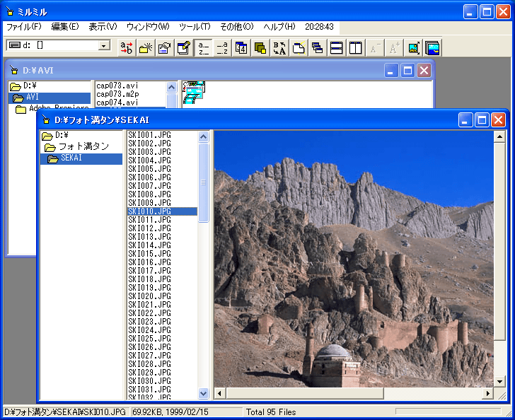The image size is (515, 420).
Task: Open the properties hand-and-document toolbar icon
Action: 165,48
